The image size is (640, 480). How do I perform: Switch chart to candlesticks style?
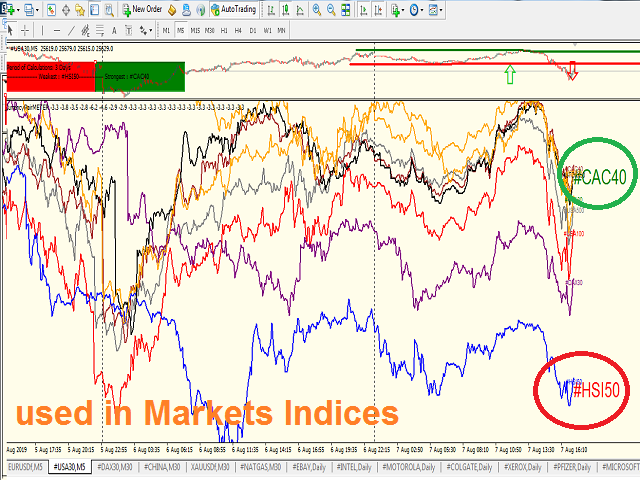click(x=285, y=10)
